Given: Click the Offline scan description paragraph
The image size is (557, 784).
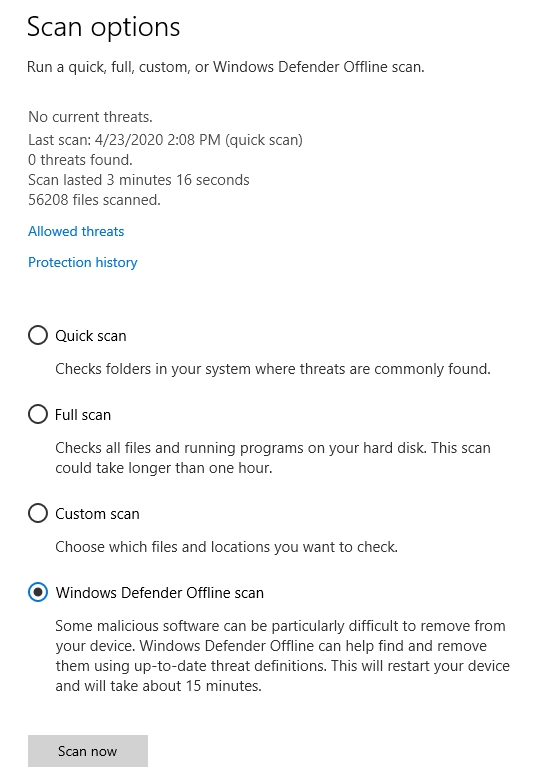Looking at the screenshot, I should tap(282, 656).
